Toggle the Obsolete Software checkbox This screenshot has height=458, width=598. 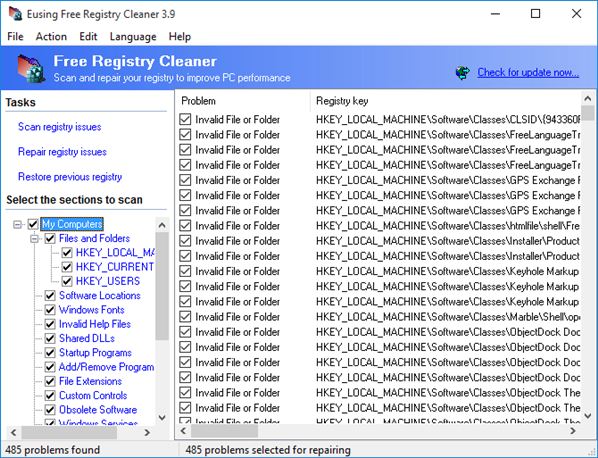point(50,410)
